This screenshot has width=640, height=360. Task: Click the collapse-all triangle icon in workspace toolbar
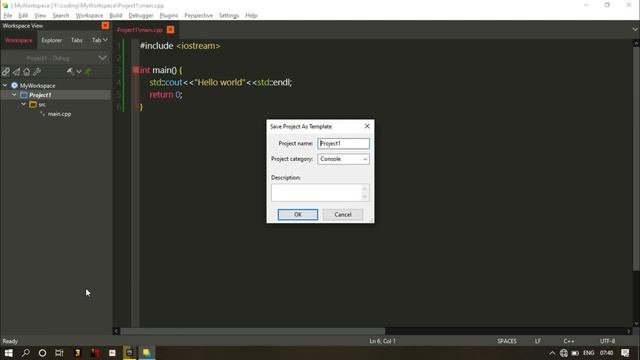coord(16,72)
